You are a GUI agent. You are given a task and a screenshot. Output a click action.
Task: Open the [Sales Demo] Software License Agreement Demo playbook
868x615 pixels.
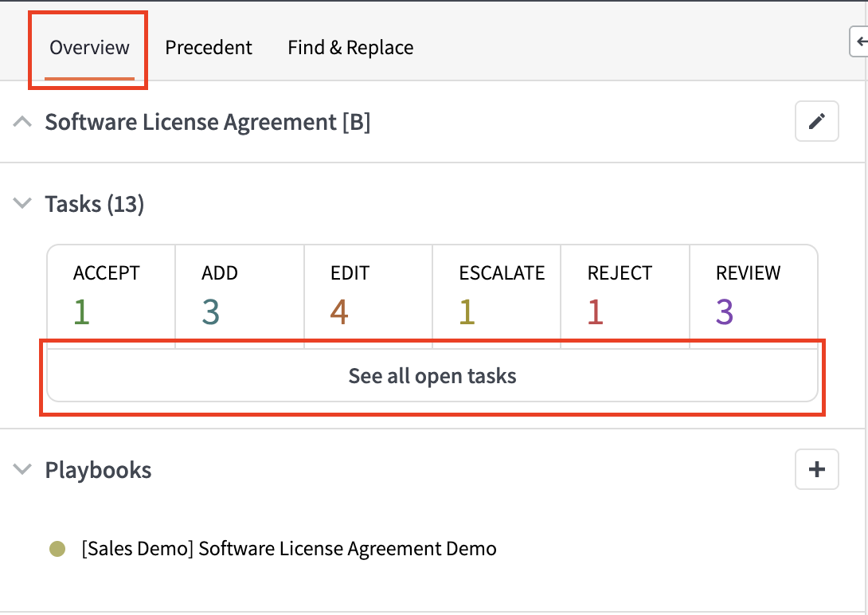pos(289,549)
